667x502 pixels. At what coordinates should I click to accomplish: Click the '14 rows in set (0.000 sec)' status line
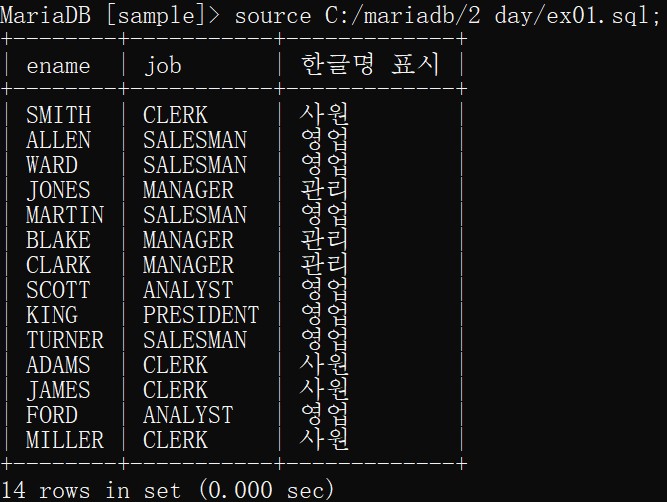tap(167, 490)
